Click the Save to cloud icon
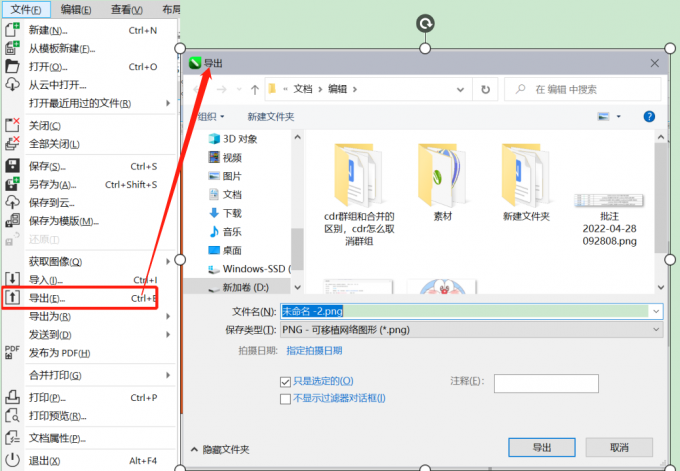 tap(12, 202)
